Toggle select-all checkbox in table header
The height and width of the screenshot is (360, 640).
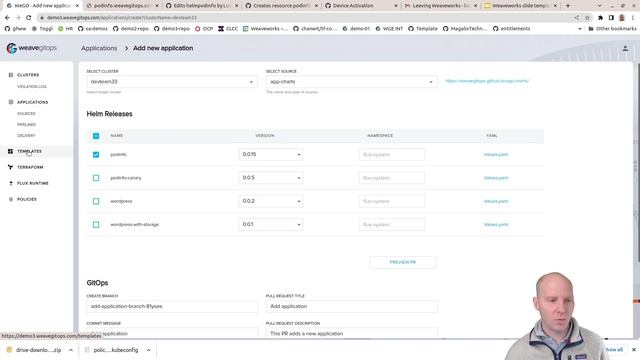[96, 136]
